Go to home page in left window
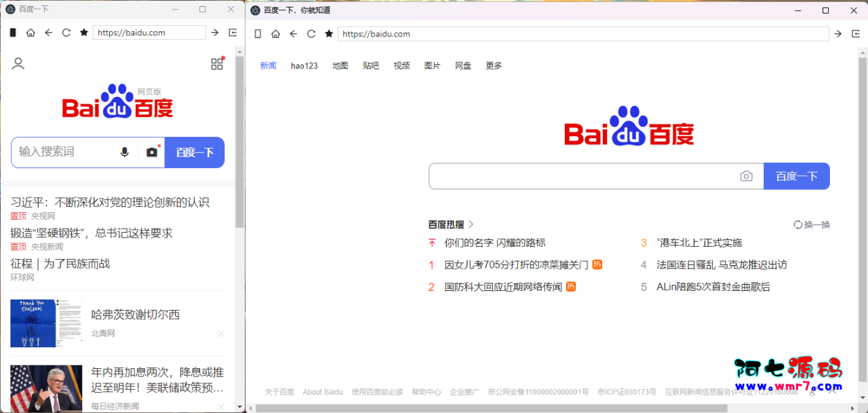The image size is (868, 413). click(31, 33)
